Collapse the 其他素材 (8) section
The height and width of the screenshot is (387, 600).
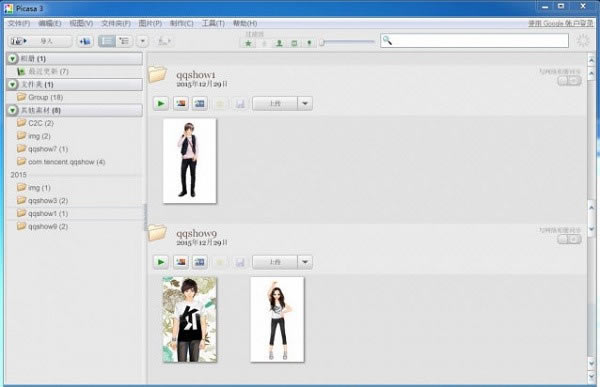tap(13, 110)
